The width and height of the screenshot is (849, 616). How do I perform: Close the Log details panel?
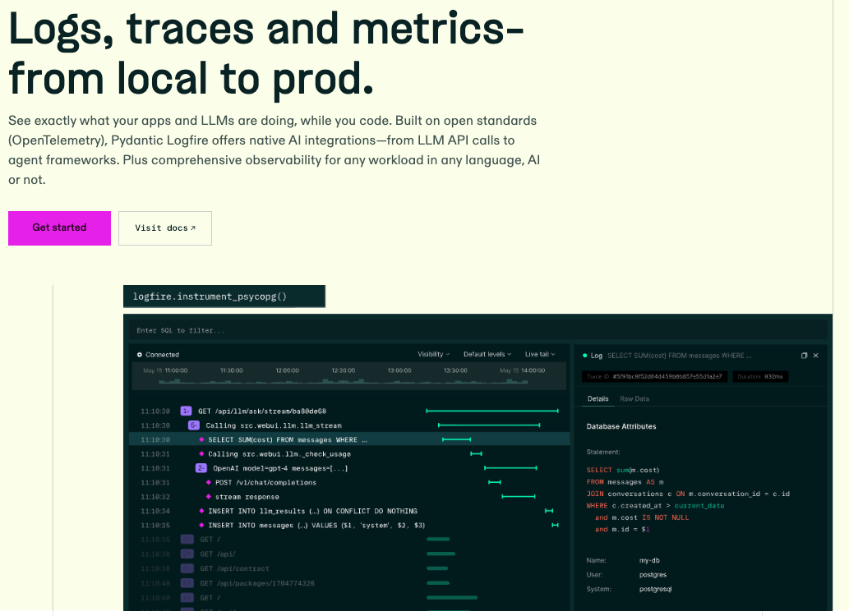click(x=816, y=356)
